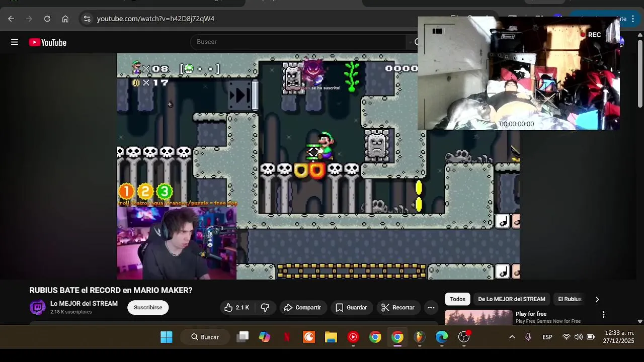Select the El Rubius filter chip
Image resolution: width=644 pixels, height=362 pixels.
570,299
